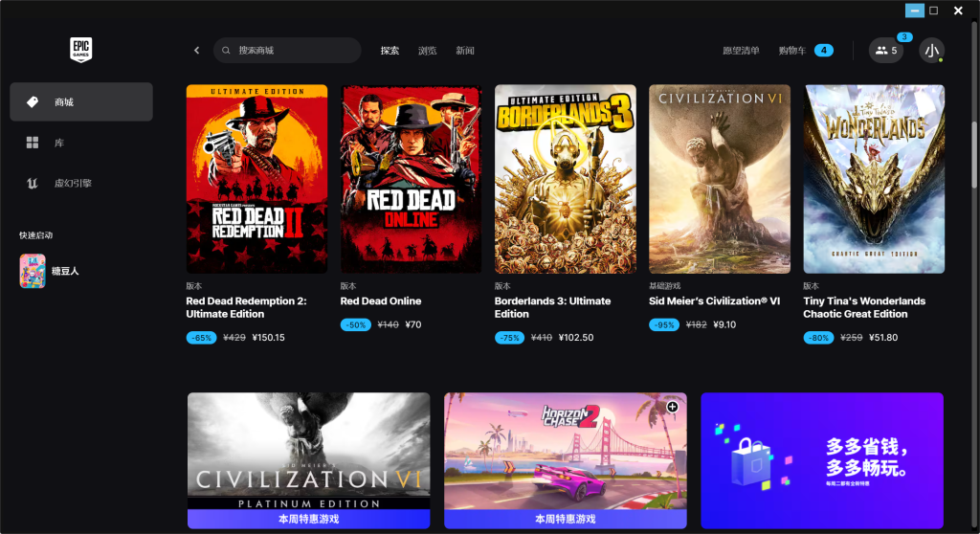Viewport: 980px width, 534px height.
Task: Open Civilization VI cover art
Action: click(x=720, y=179)
